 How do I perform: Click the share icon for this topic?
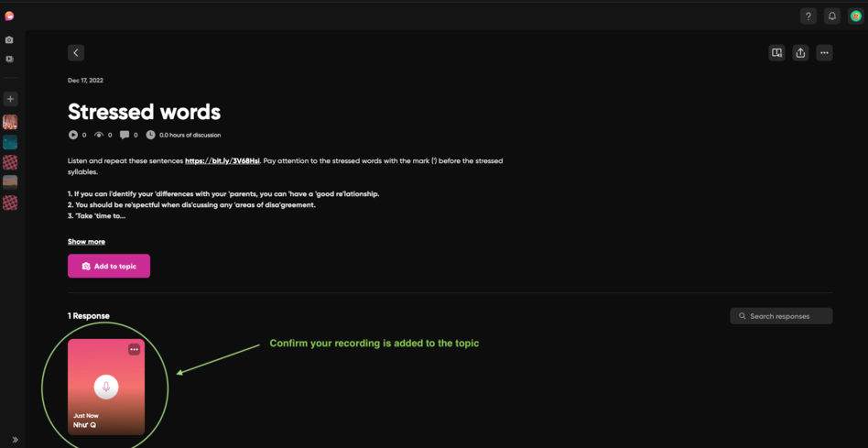(x=800, y=53)
